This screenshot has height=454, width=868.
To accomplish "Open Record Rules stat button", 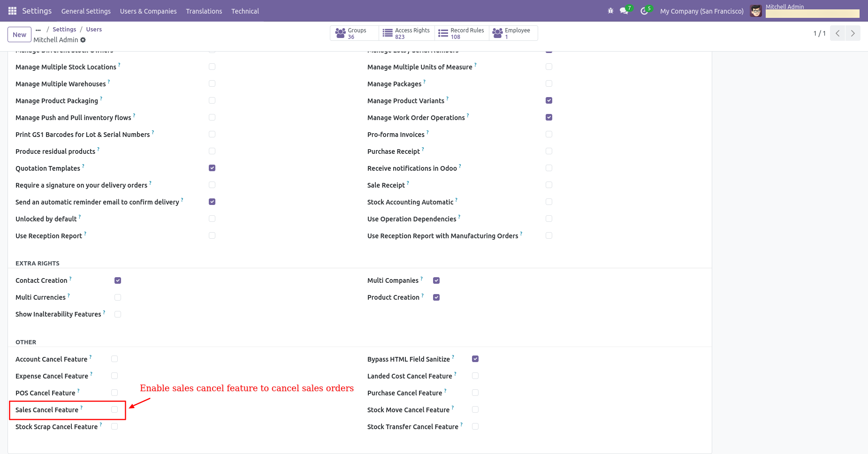I will 462,33.
